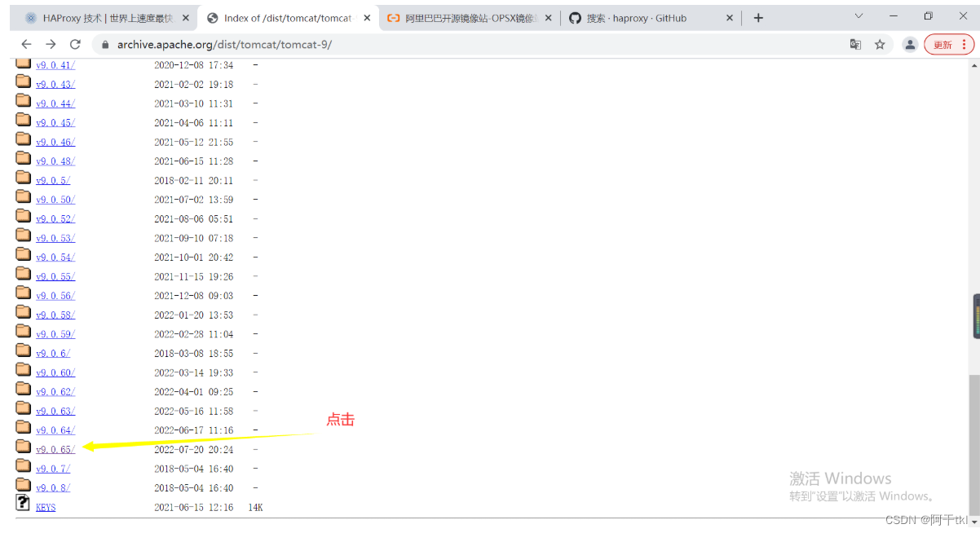
Task: Open the v9.0.7/ directory link
Action: click(x=53, y=469)
